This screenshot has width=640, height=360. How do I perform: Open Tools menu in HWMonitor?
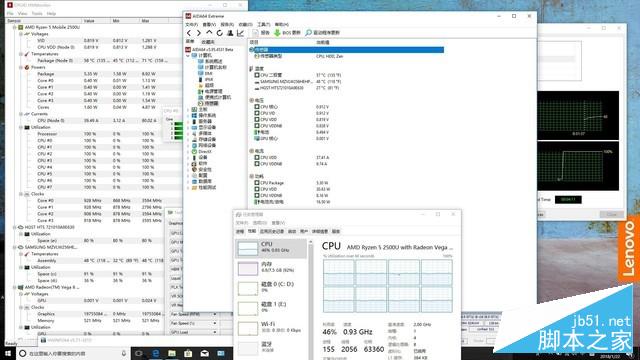tap(37, 13)
